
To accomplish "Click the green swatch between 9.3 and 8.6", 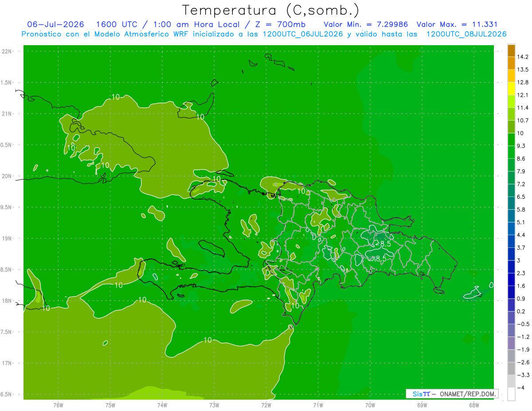I will [x=511, y=152].
